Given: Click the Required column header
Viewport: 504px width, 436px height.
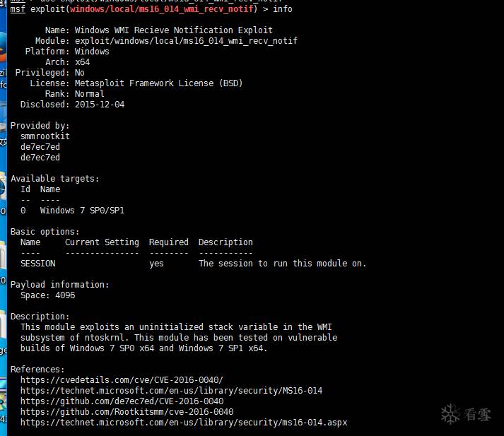Looking at the screenshot, I should tap(169, 242).
